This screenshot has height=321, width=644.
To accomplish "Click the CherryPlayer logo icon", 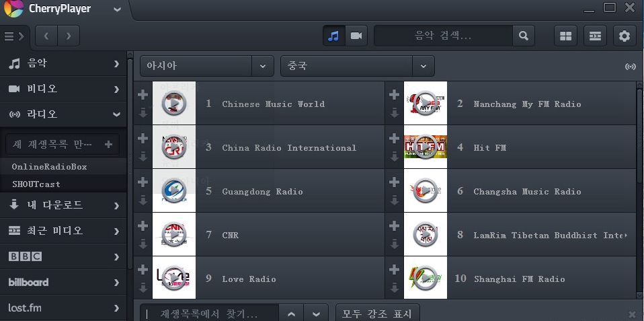I will [13, 9].
